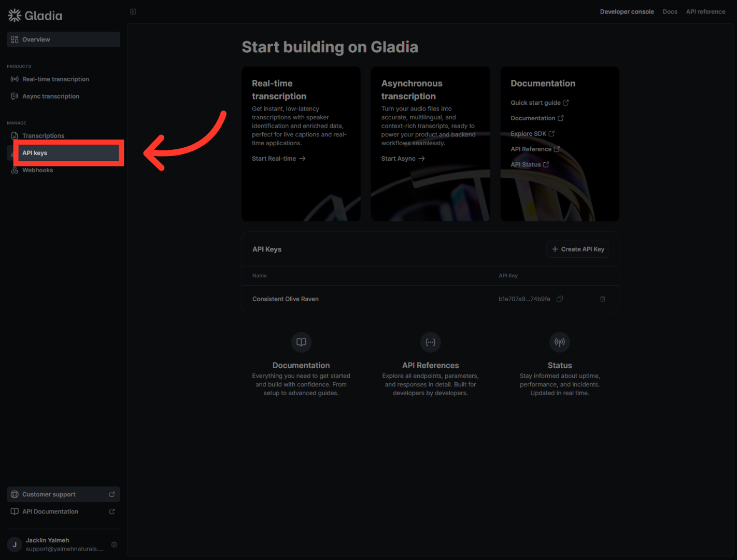Open Quick start guide link
737x560 pixels.
point(540,103)
